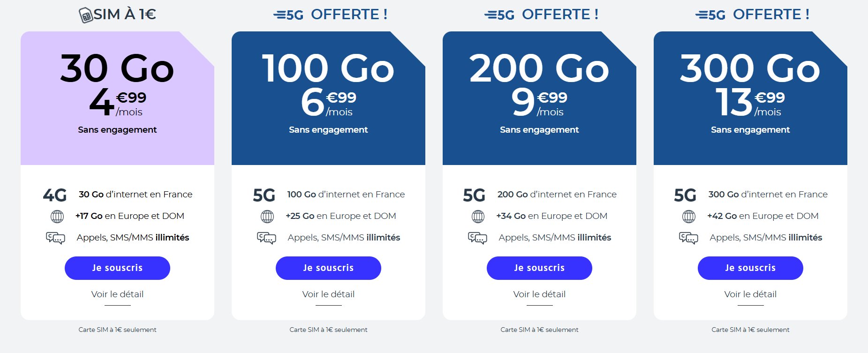
Task: Subscribe to the 200 Go plan
Action: tap(539, 268)
